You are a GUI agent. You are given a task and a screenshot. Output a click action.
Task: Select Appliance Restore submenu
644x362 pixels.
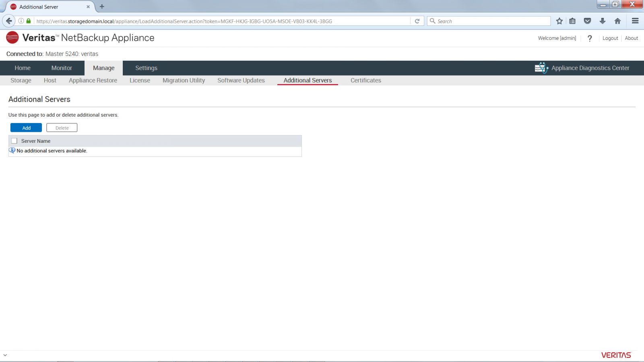[x=93, y=80]
